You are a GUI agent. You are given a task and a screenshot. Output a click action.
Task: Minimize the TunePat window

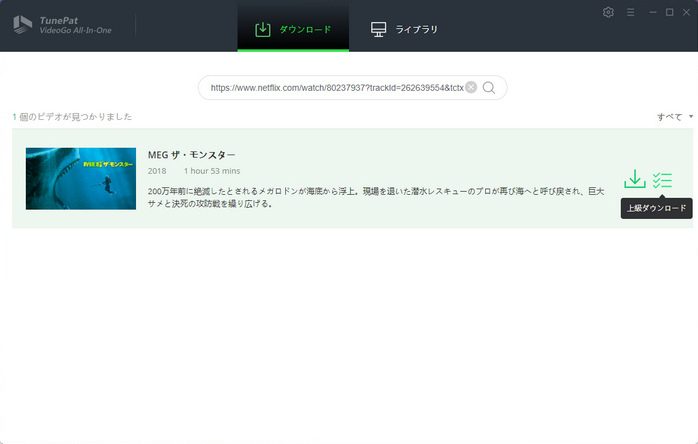click(x=653, y=12)
